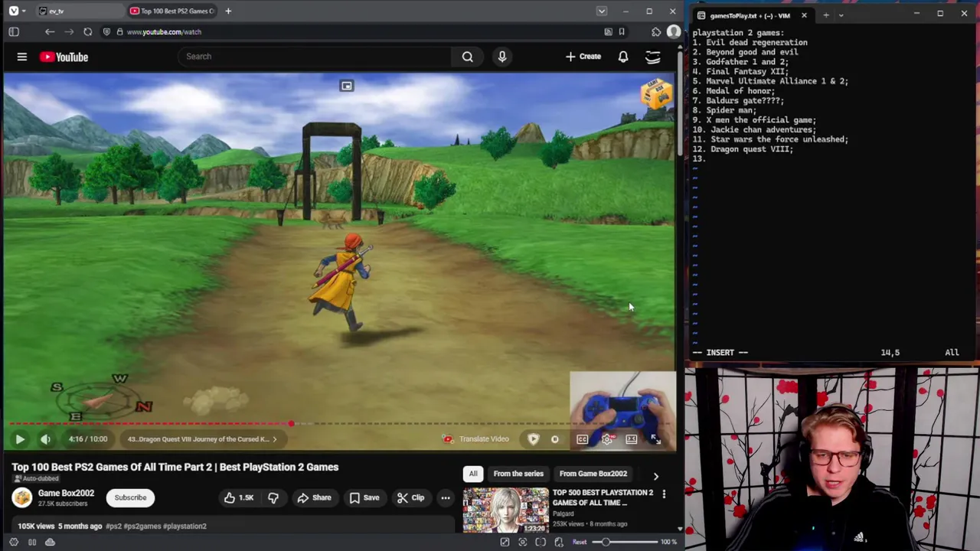980x551 pixels.
Task: Like the video with 1.5K likes
Action: click(239, 497)
